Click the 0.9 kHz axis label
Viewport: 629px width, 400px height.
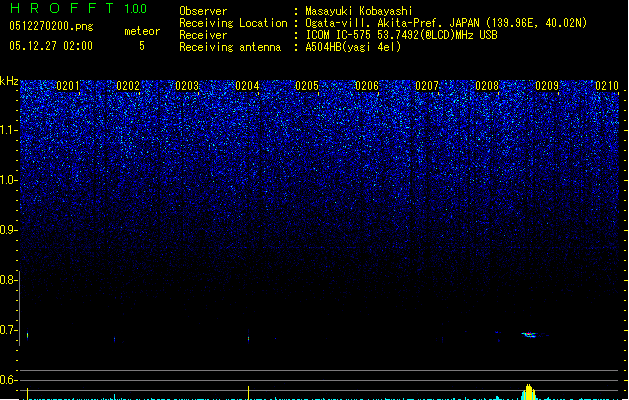pyautogui.click(x=8, y=230)
